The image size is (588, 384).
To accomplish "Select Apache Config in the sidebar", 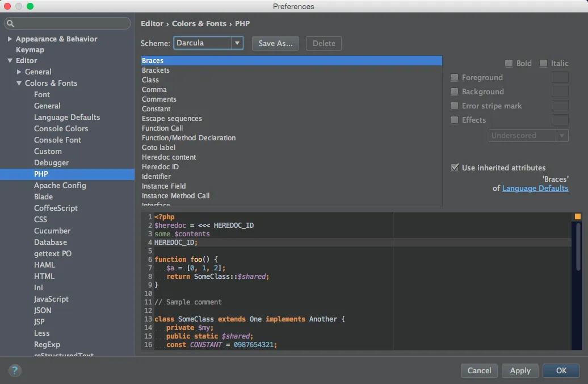I will [x=60, y=185].
